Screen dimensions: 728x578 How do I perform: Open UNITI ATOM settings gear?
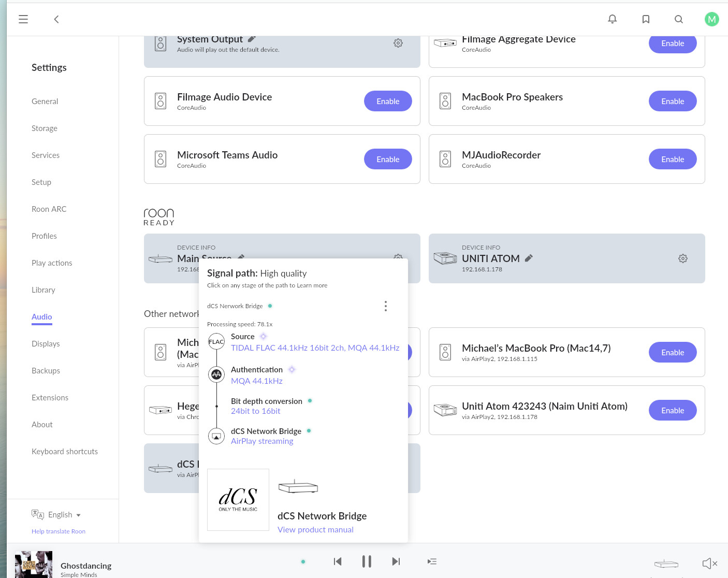click(683, 258)
